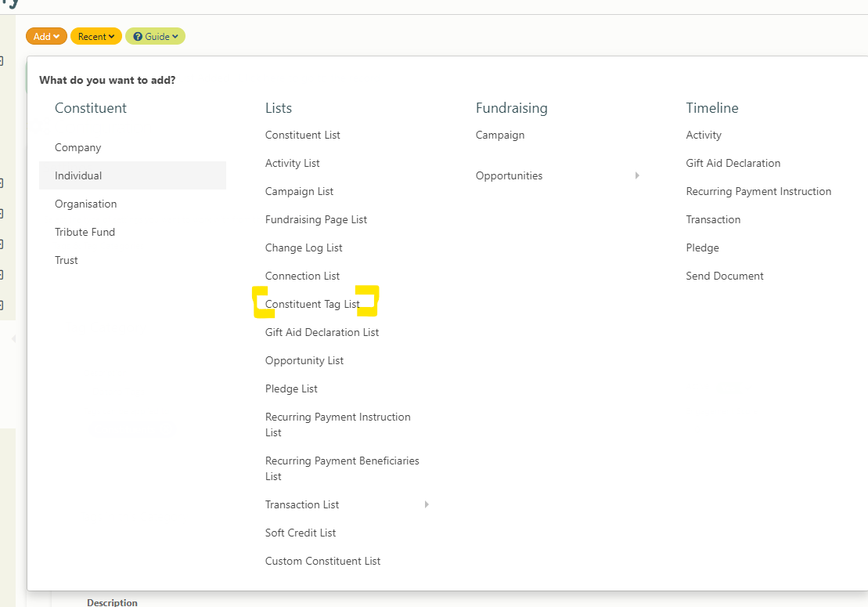Add a Custom Constituent List
Screen dimensions: 868x607
(322, 561)
